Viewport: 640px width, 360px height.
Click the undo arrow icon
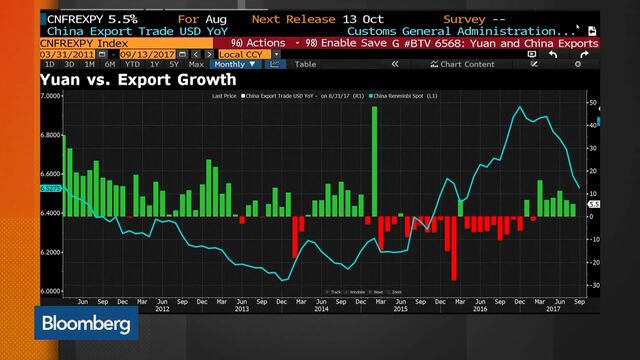[x=553, y=54]
